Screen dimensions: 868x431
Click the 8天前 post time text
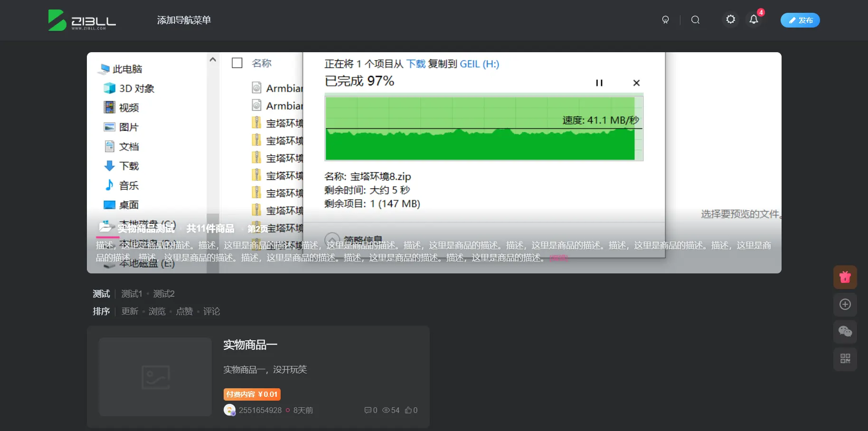(303, 410)
